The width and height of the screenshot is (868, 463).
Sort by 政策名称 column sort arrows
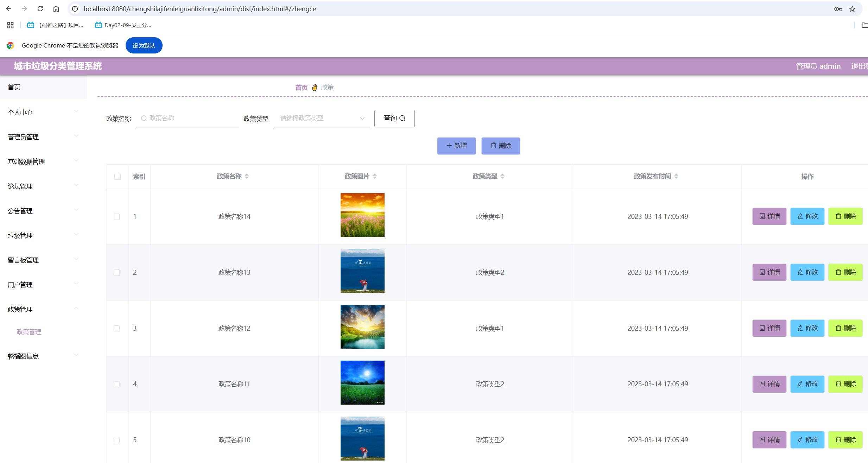(x=247, y=176)
